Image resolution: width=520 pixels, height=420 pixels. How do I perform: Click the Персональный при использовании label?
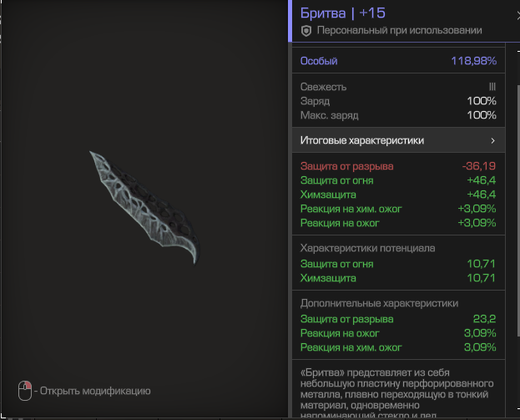tap(400, 30)
